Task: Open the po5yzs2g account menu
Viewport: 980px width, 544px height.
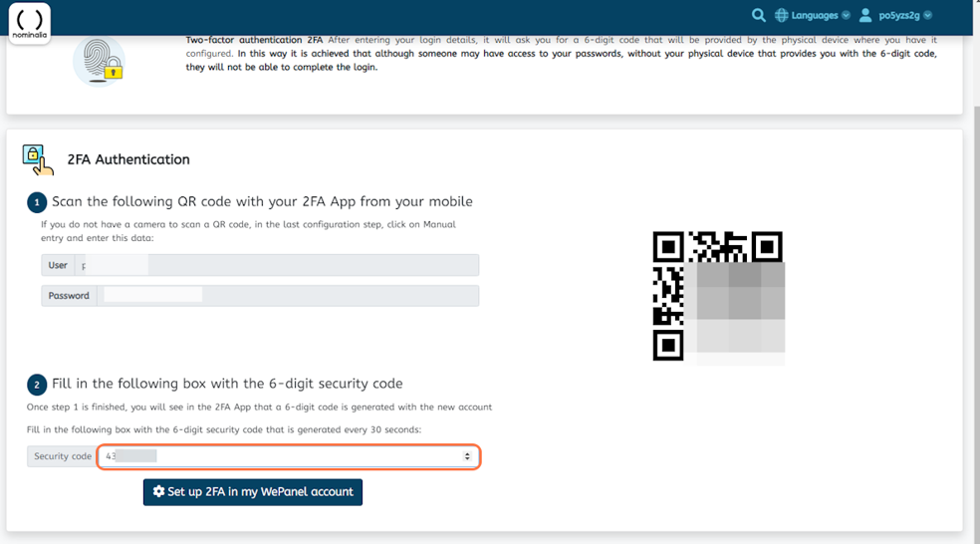Action: (x=895, y=15)
